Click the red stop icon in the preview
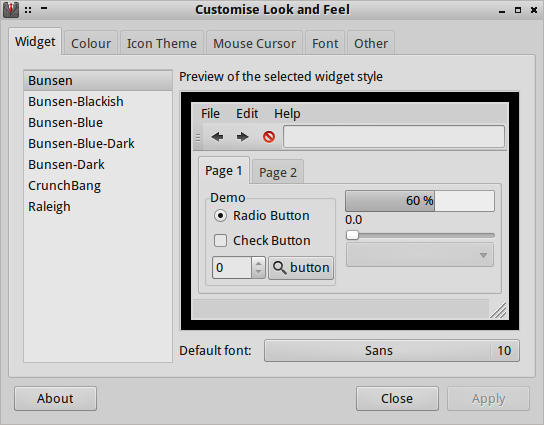 (x=269, y=137)
